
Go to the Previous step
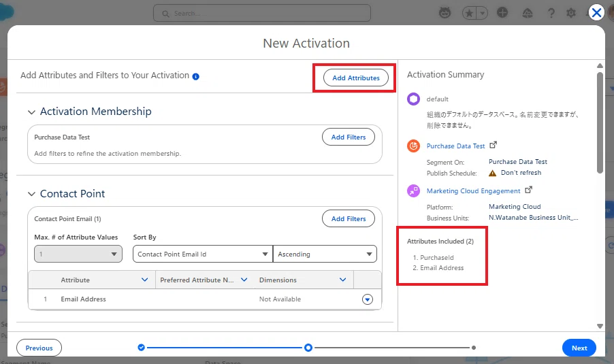click(x=39, y=348)
